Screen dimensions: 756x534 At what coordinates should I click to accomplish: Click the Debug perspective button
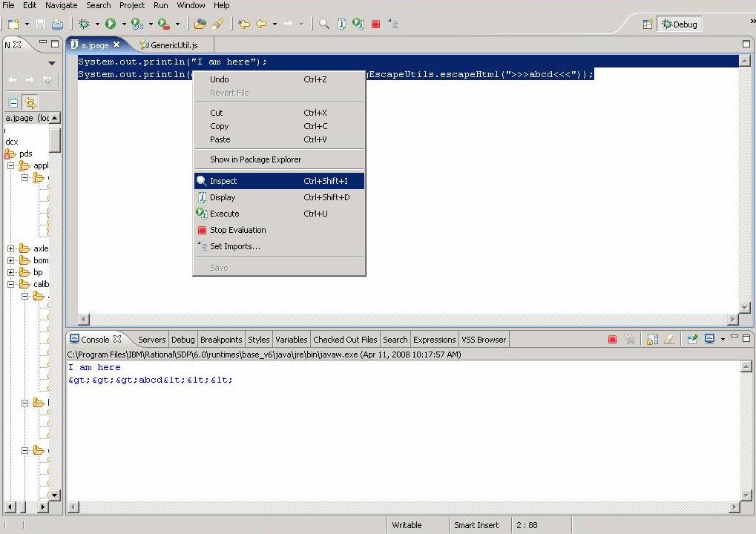[680, 24]
